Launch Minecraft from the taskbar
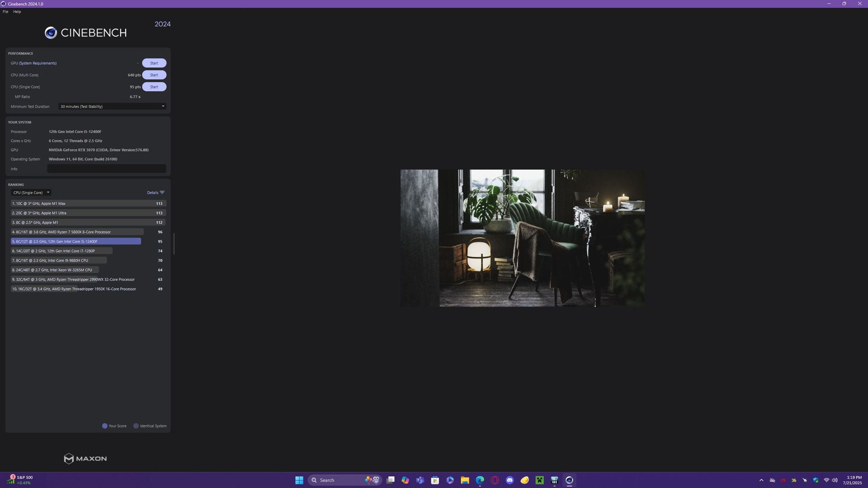Viewport: 868px width, 488px height. click(540, 480)
